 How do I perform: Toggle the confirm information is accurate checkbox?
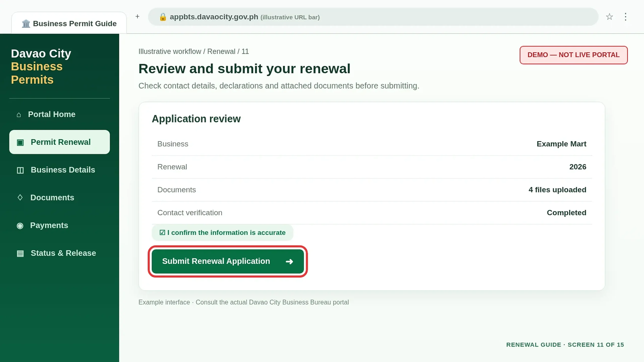coord(162,233)
